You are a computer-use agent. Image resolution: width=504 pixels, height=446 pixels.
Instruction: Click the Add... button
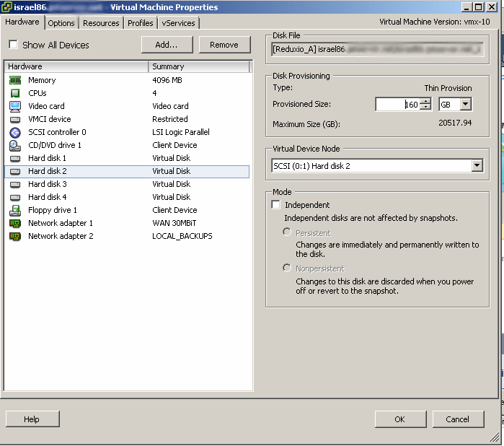[x=167, y=45]
